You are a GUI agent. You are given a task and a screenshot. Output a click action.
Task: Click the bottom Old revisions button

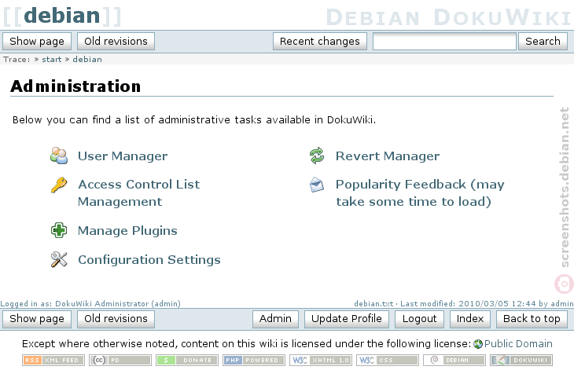[116, 318]
